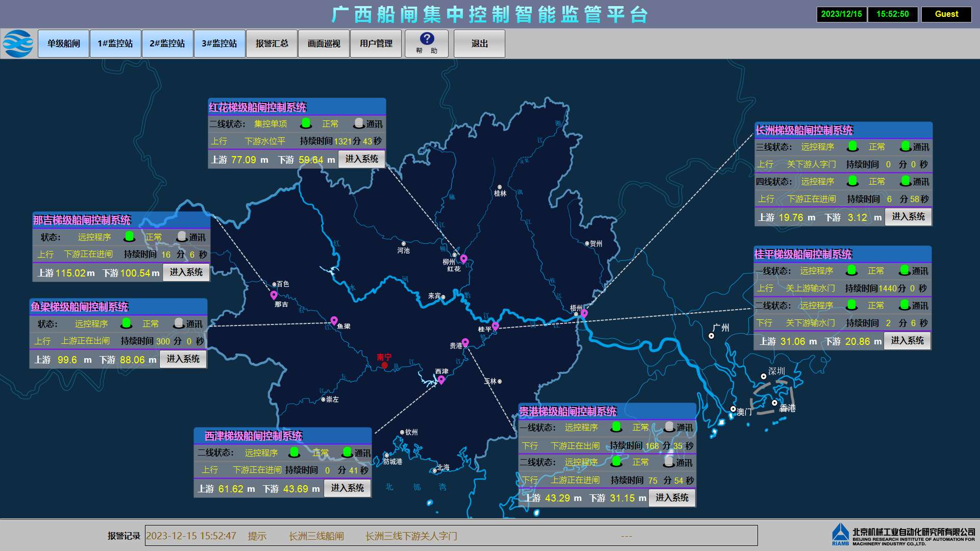The image size is (980, 551).
Task: Open the 单级船闸 tab
Action: (x=63, y=43)
